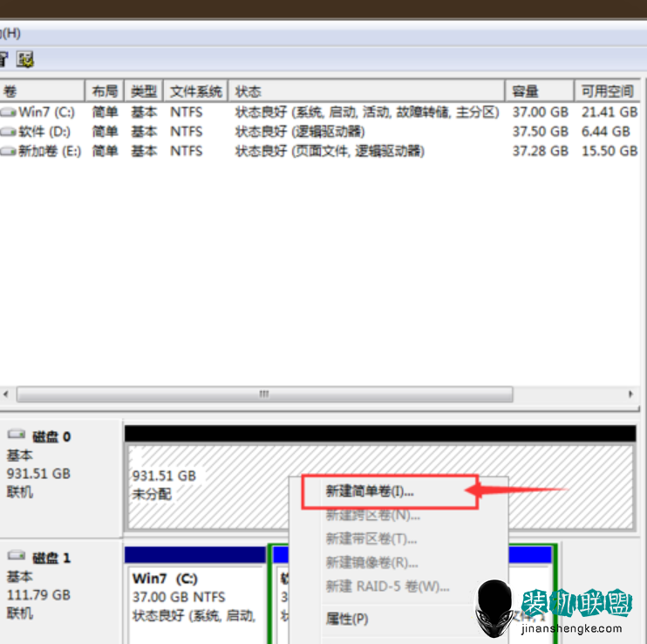
Task: Sort by the 状态 column header
Action: pyautogui.click(x=366, y=91)
